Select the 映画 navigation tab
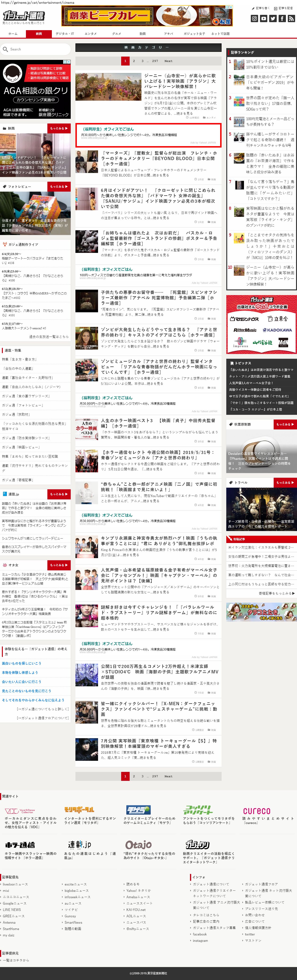The height and width of the screenshot is (980, 297). coord(39,34)
